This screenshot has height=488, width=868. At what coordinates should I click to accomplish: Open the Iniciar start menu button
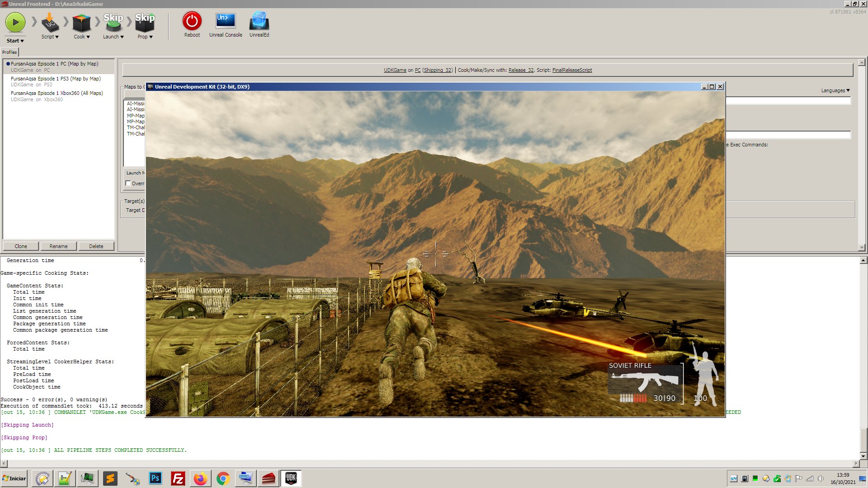pos(14,479)
